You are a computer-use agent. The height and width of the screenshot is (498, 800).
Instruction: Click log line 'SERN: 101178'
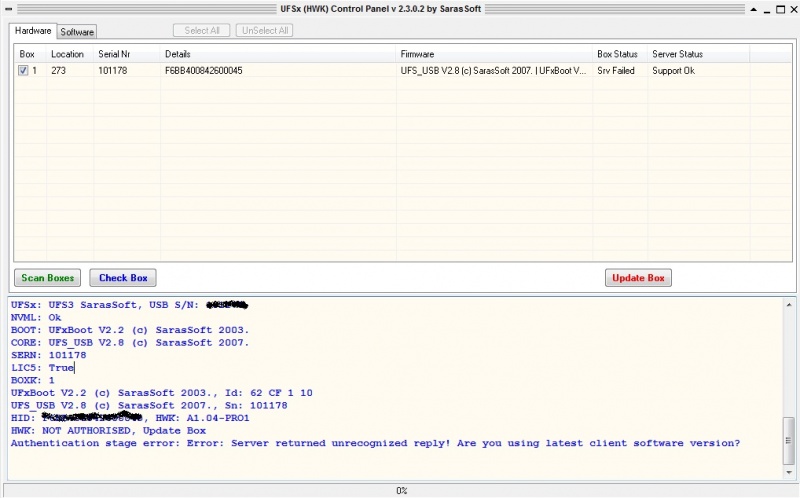(48, 355)
